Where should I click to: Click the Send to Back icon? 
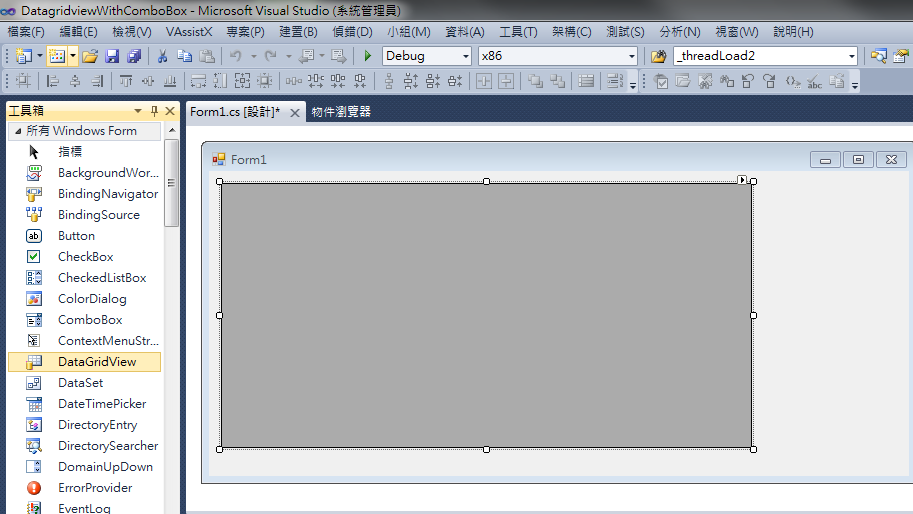557,81
